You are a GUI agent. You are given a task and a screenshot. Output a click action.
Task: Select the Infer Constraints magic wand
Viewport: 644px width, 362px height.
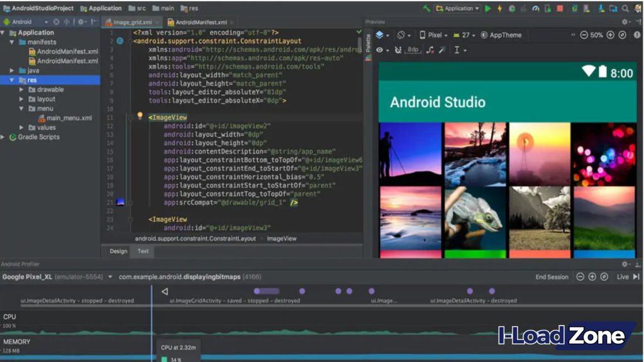click(442, 49)
